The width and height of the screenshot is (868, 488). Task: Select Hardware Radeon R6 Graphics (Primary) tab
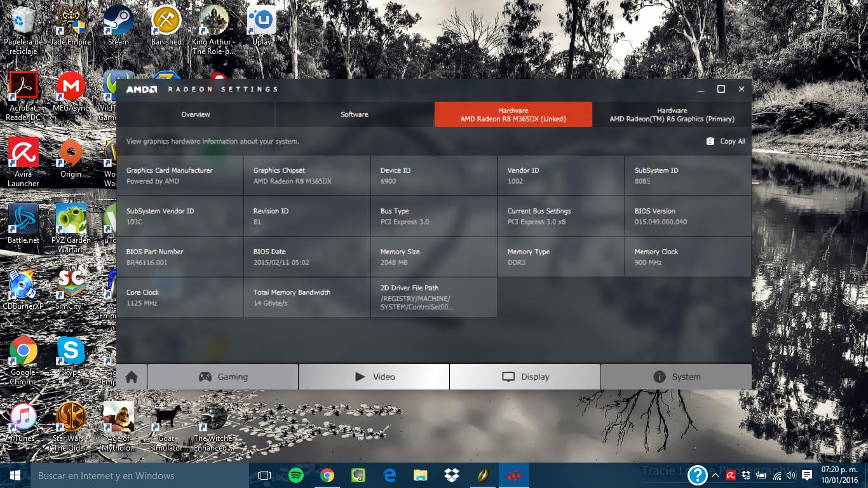672,114
